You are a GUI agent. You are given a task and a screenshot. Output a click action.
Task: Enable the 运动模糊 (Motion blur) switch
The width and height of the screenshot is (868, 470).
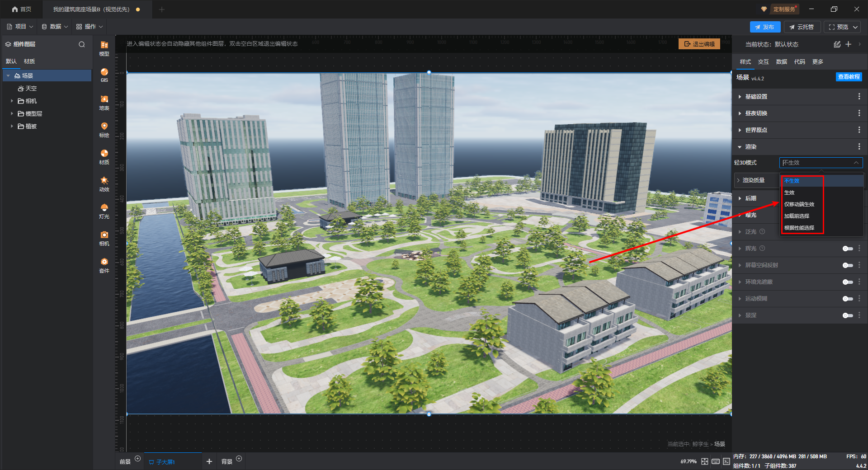[x=848, y=299]
